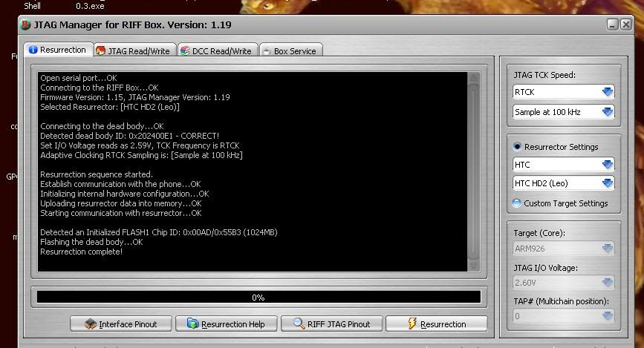Image resolution: width=644 pixels, height=348 pixels.
Task: Click 'Uploading resurrector data into memory...OK' line
Action: click(x=121, y=203)
